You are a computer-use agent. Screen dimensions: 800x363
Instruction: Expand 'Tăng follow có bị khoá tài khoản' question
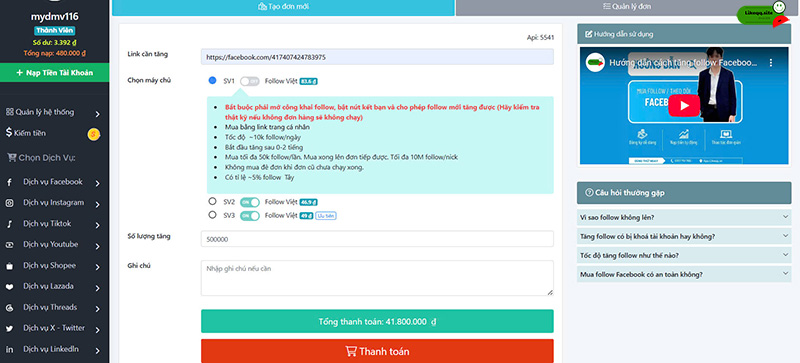tap(684, 236)
